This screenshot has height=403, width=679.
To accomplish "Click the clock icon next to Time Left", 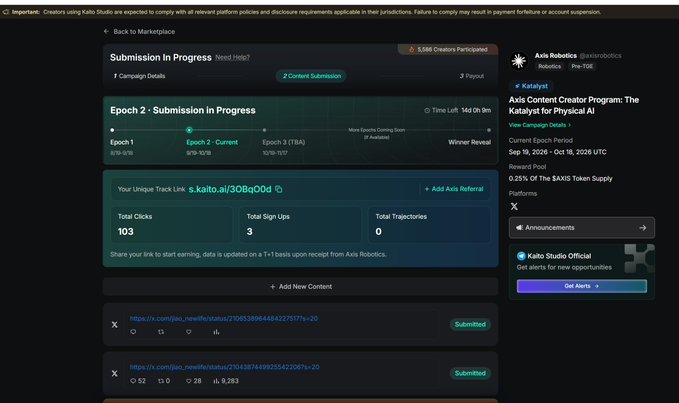I will pos(427,110).
